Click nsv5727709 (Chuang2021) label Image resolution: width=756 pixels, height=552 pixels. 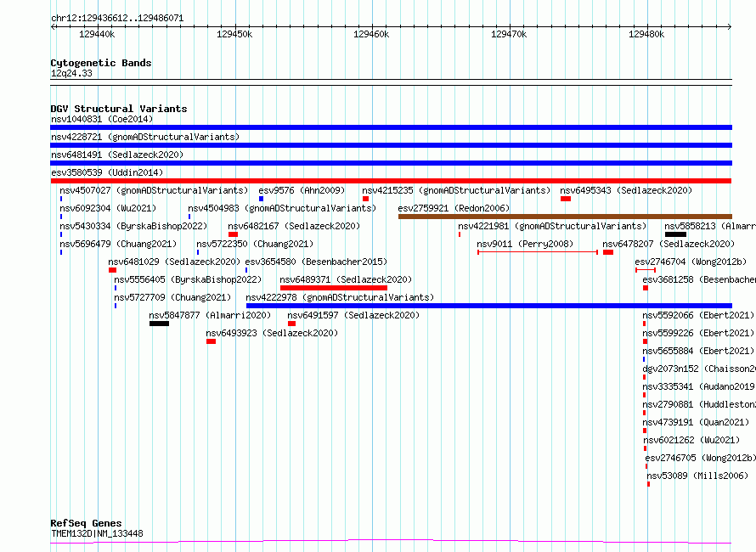coord(172,297)
